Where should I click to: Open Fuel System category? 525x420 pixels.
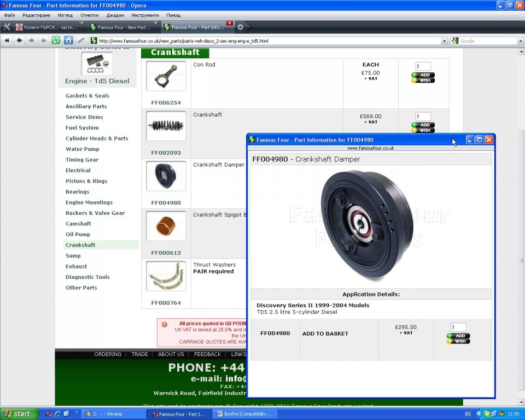[82, 128]
